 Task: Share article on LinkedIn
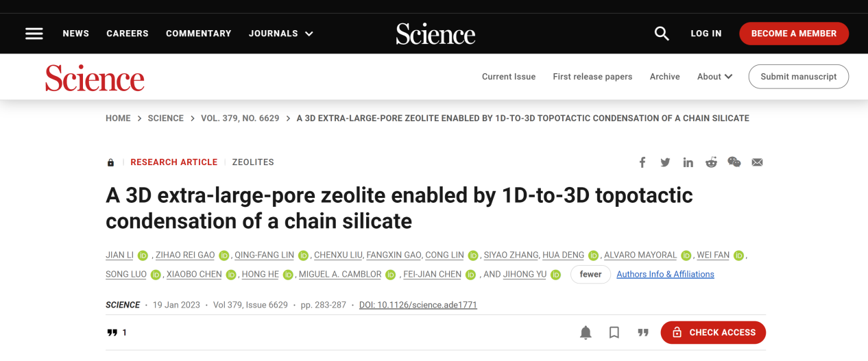click(688, 162)
